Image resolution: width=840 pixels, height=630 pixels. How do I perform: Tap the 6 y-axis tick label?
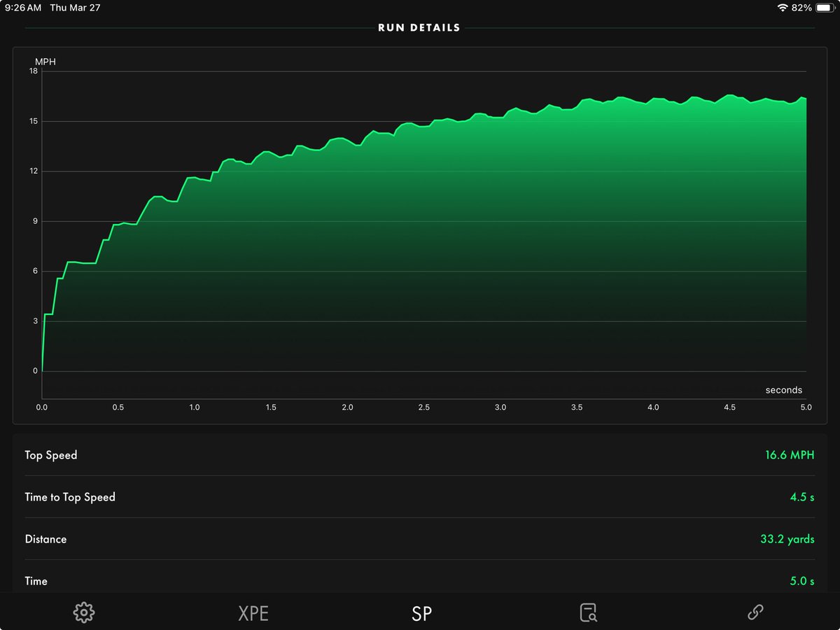(x=35, y=271)
